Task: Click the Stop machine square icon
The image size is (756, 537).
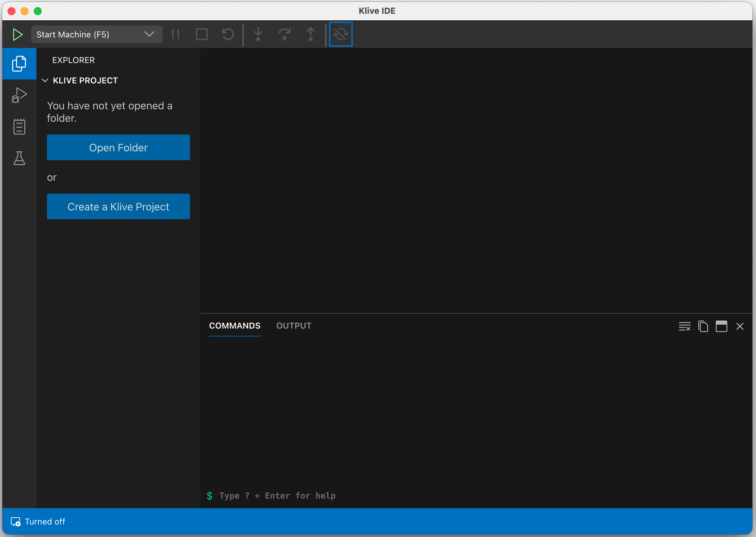Action: pyautogui.click(x=202, y=34)
